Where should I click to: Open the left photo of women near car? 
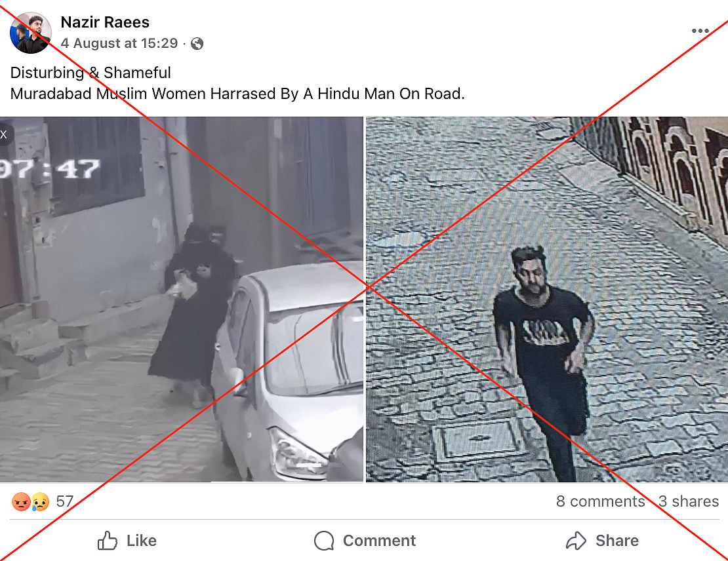[182, 300]
